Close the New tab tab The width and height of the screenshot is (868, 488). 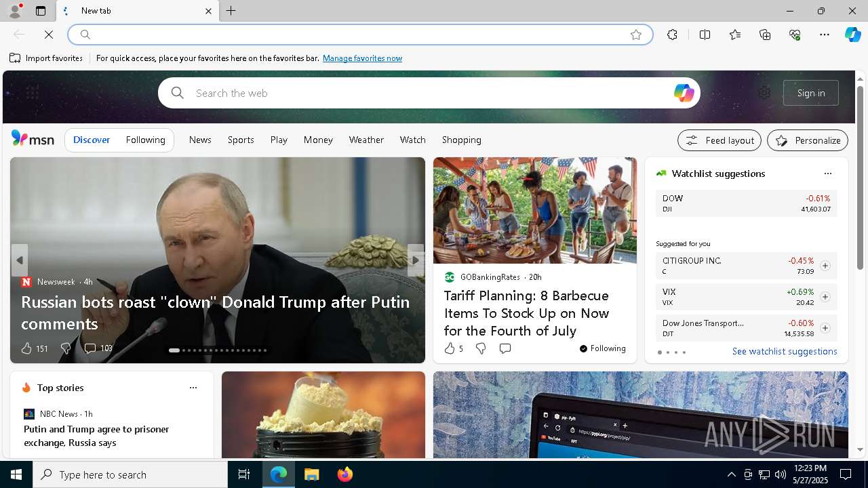pos(208,11)
